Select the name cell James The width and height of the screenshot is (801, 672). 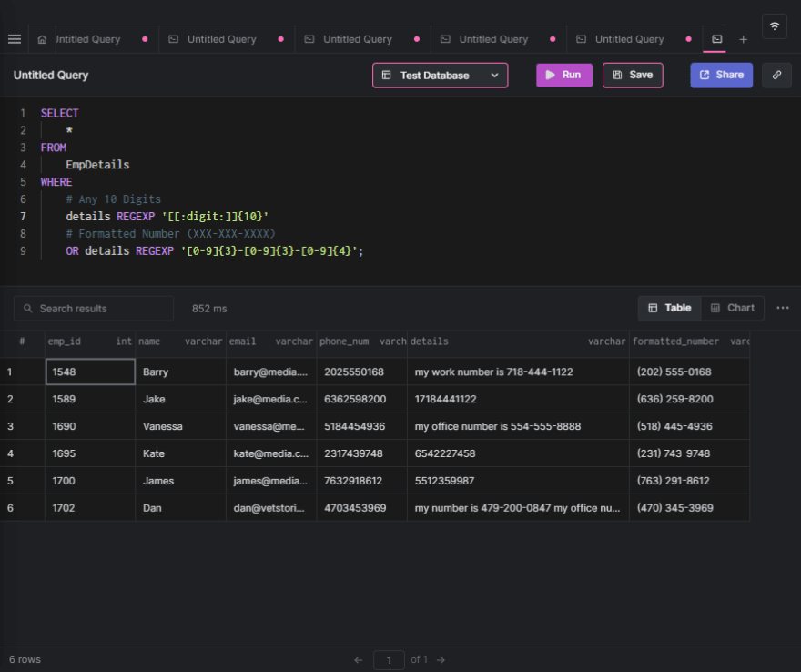(x=180, y=481)
